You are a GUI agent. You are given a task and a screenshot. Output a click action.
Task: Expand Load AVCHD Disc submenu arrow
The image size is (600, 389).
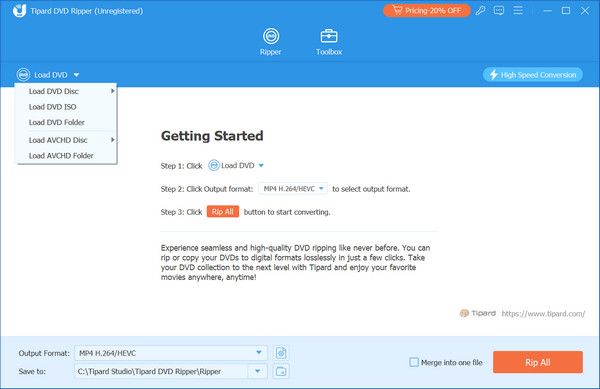(x=112, y=140)
